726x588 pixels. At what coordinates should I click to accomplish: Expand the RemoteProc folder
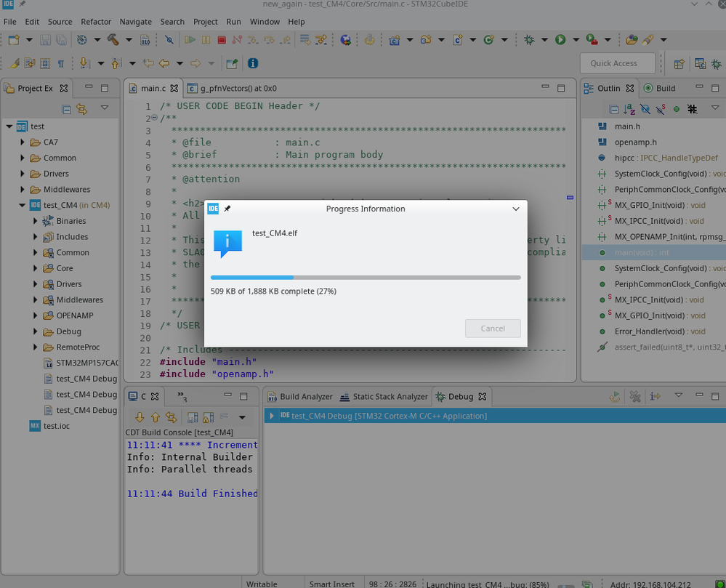pos(35,347)
